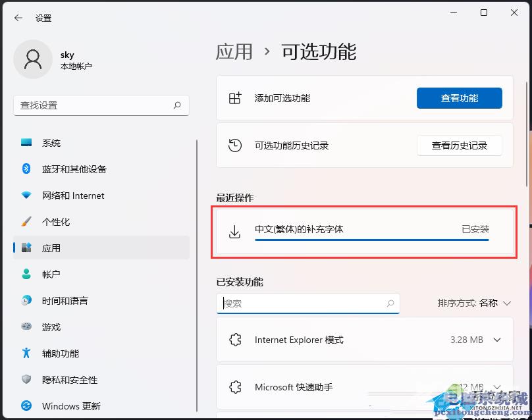
Task: Open 蓝牙和其他设备 settings category
Action: tap(101, 169)
